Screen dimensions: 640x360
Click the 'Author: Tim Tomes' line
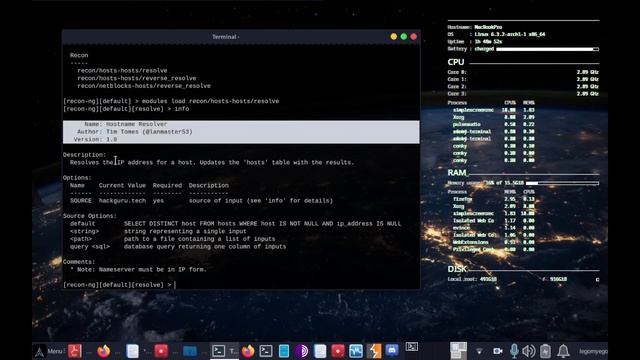click(135, 132)
